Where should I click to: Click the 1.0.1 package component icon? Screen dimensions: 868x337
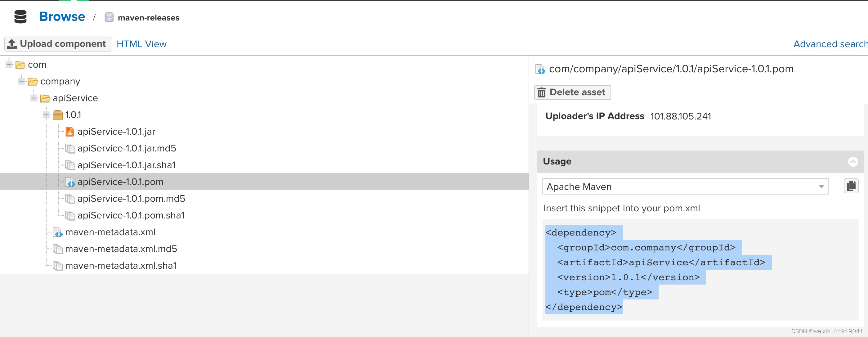pos(58,115)
